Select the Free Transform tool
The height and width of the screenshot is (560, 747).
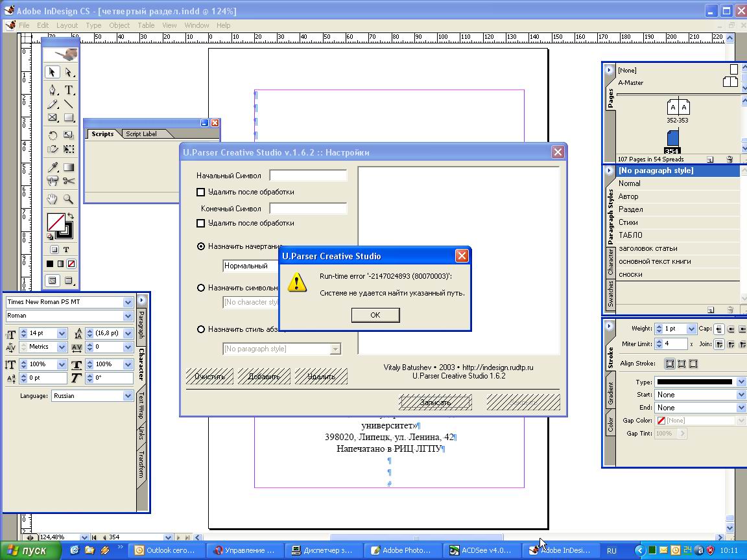pyautogui.click(x=69, y=149)
